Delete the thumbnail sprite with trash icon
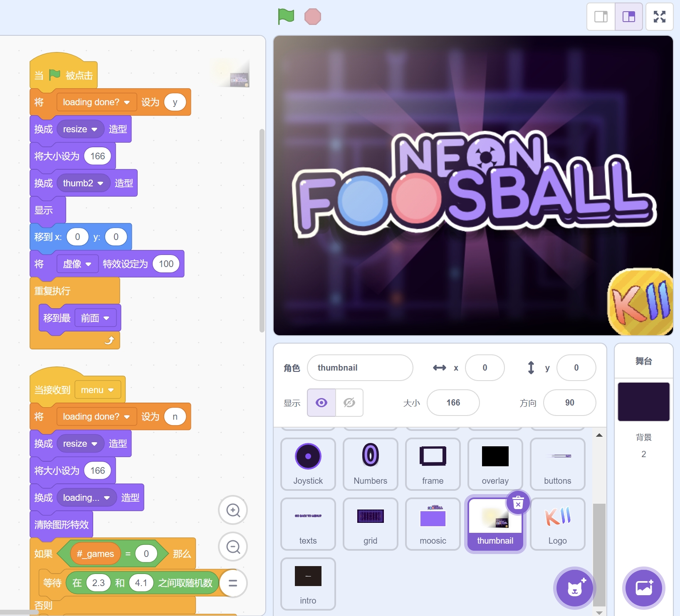The image size is (680, 616). tap(518, 504)
